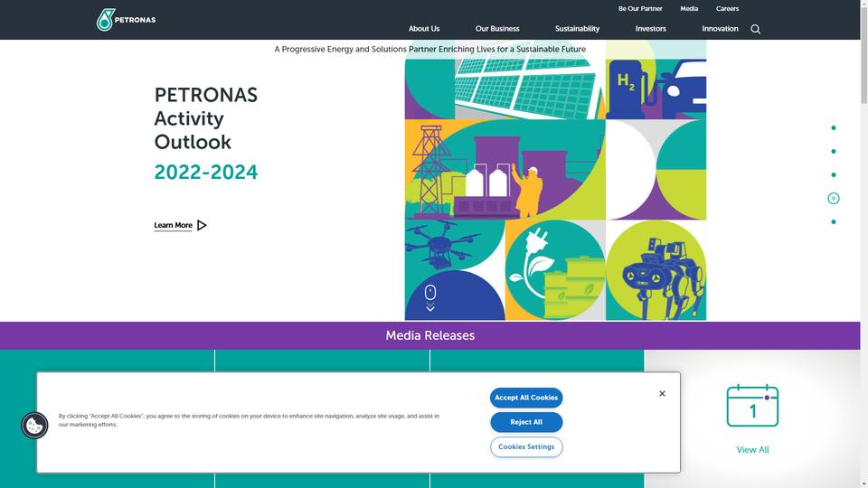868x488 pixels.
Task: Click the PETRONAS Activity Outlook heading
Action: click(206, 118)
